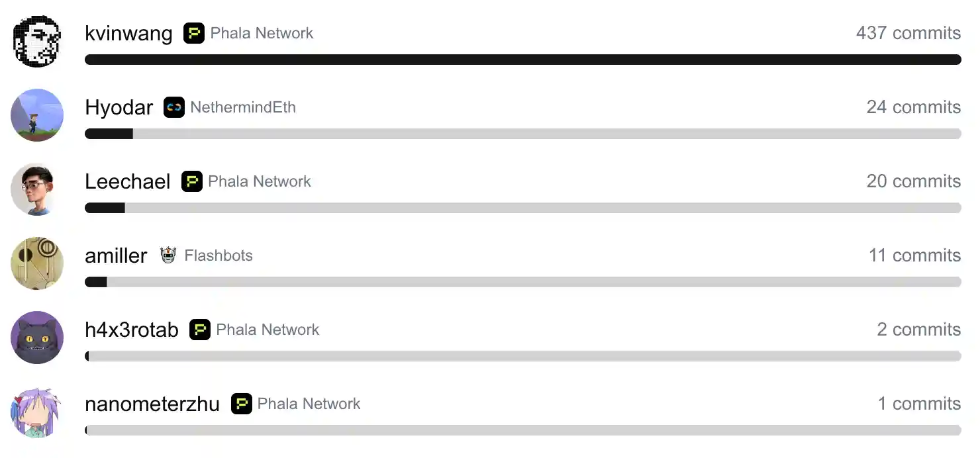Click amiller's 11 commits label
This screenshot has width=980, height=458.
pos(914,255)
